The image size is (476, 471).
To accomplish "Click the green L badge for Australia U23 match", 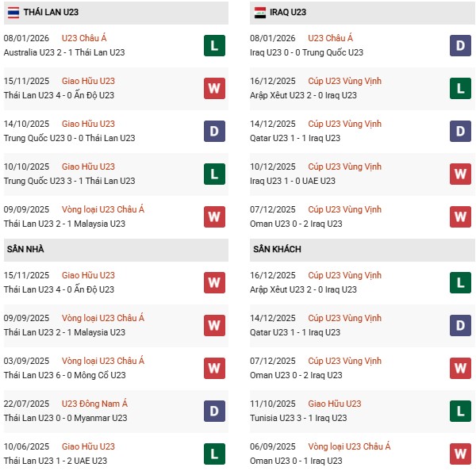I will tap(214, 45).
